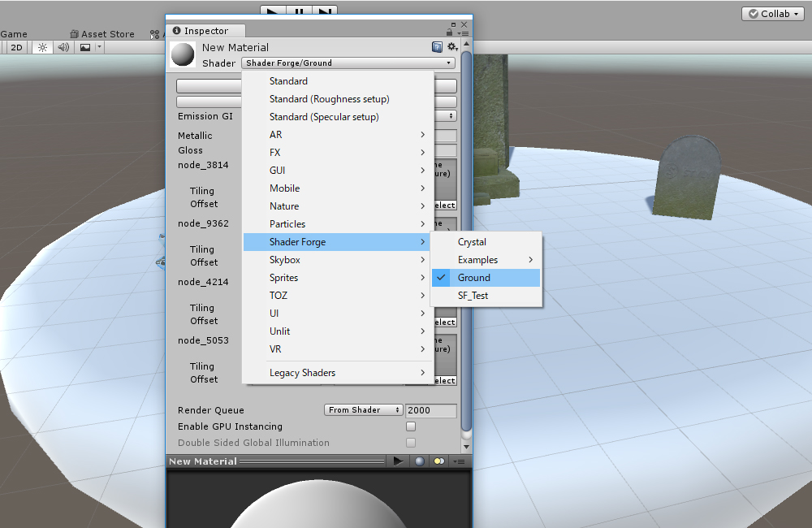The height and width of the screenshot is (528, 812).
Task: Expand the Particles shader submenu
Action: (x=338, y=224)
